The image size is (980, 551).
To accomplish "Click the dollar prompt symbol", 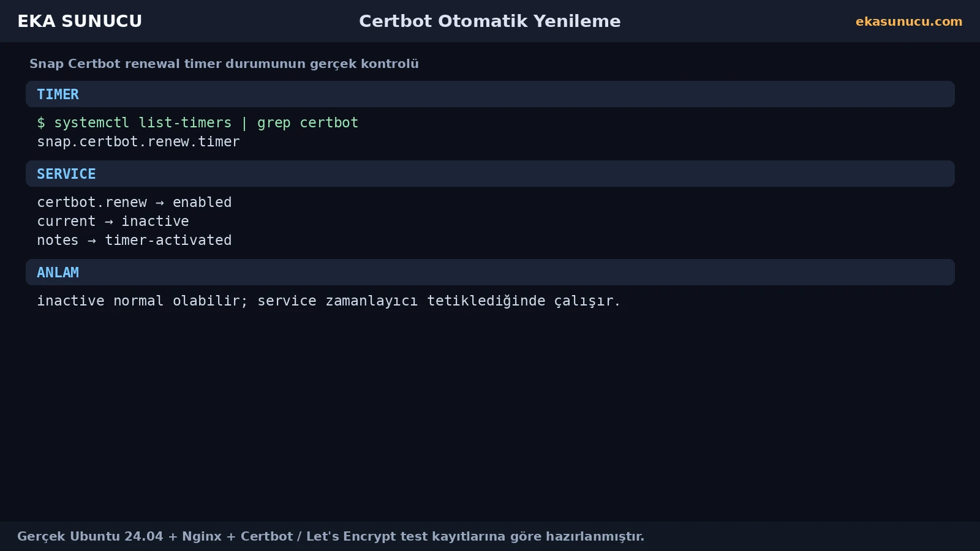I will [41, 123].
